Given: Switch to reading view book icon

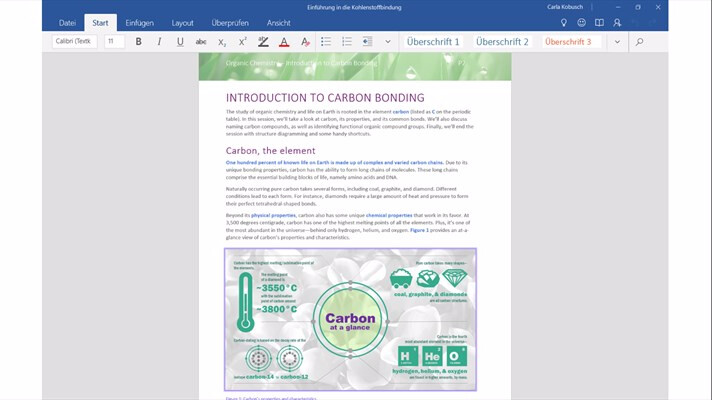Looking at the screenshot, I should tap(599, 23).
